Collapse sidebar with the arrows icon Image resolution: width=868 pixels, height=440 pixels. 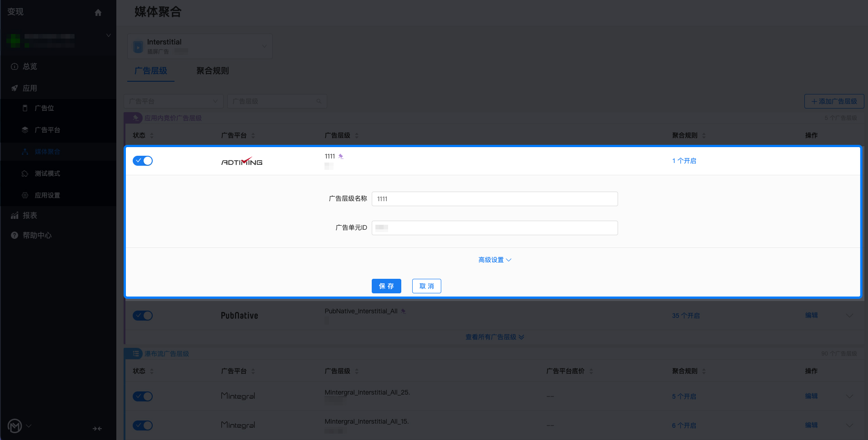[97, 429]
